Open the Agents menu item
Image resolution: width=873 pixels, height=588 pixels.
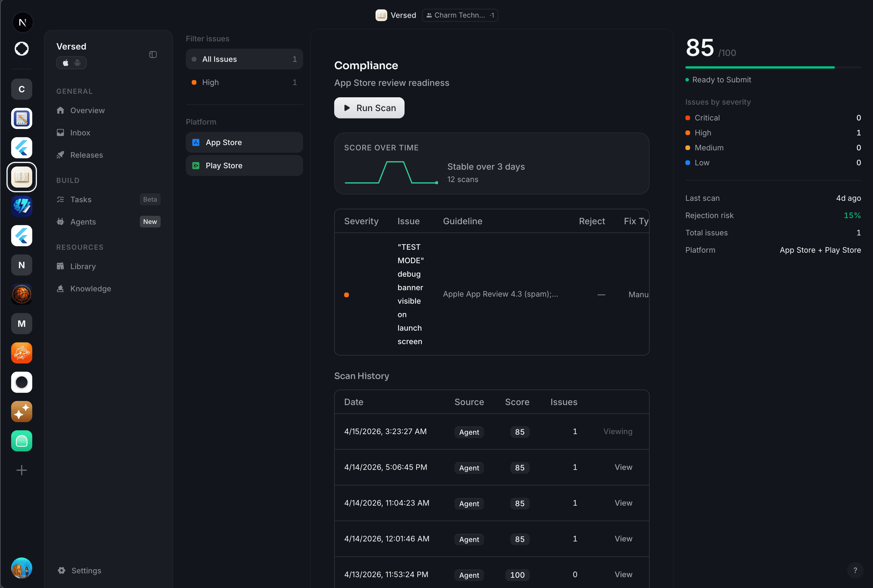coord(83,222)
